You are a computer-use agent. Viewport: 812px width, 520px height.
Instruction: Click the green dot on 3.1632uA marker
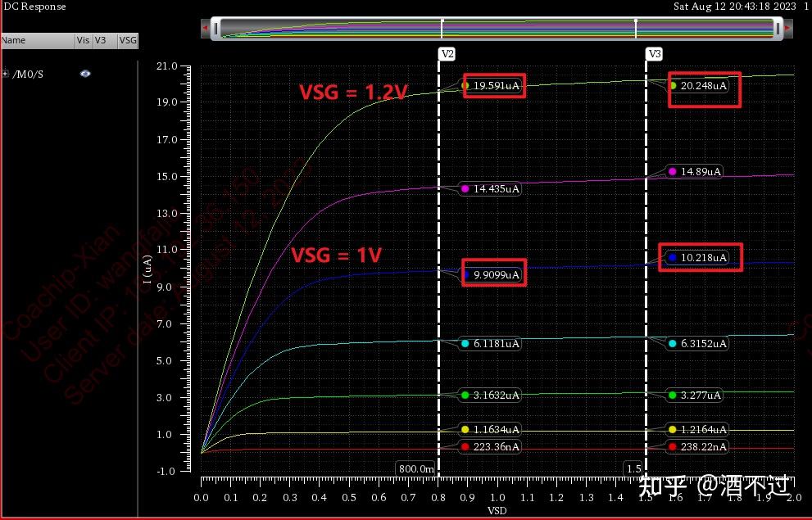(x=465, y=396)
